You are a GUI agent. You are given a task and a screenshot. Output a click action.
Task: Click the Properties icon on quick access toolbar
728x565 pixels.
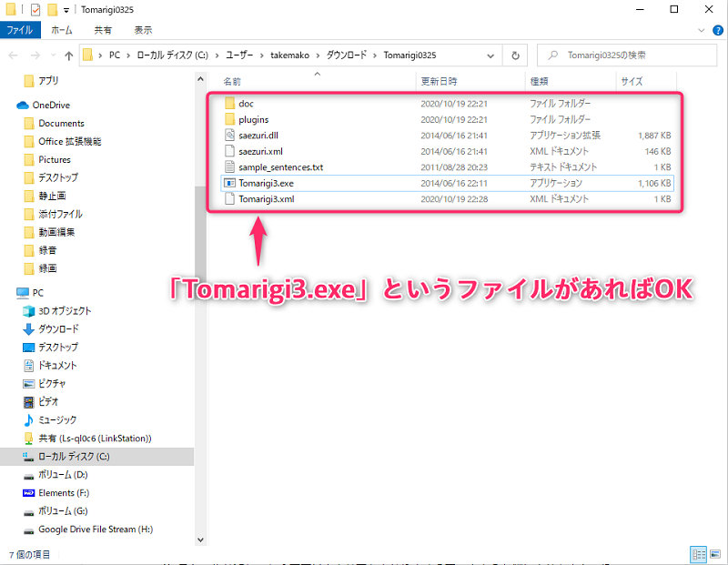[x=35, y=9]
